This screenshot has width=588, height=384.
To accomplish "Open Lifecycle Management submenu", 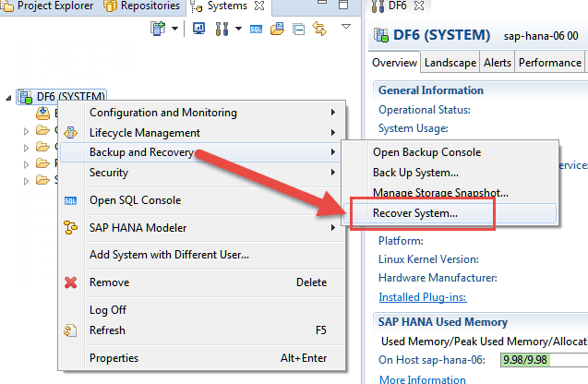I will [x=202, y=133].
